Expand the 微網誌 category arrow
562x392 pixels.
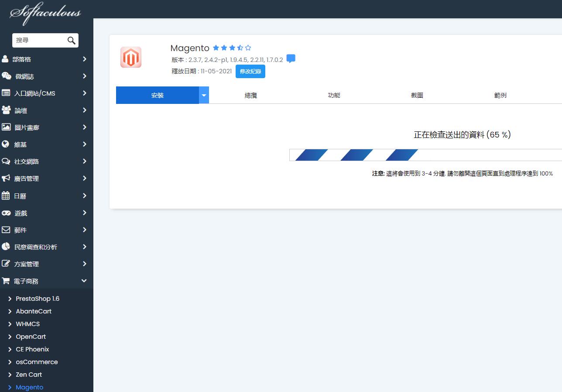coord(85,76)
